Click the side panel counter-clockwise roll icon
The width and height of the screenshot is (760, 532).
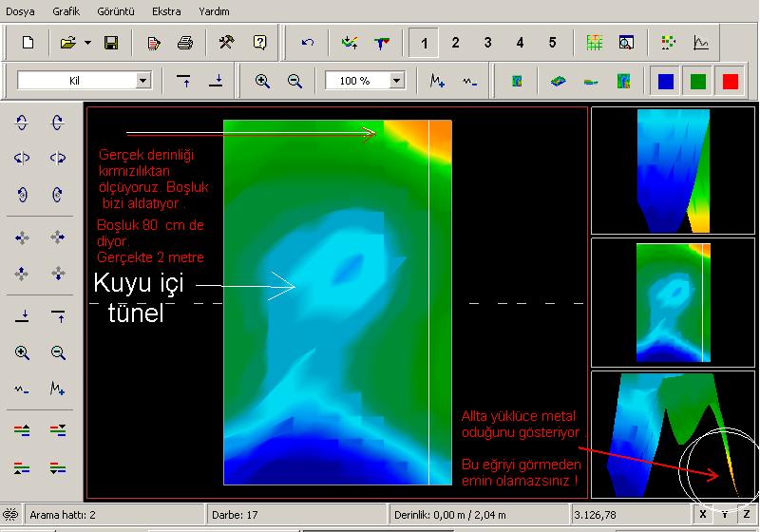(22, 195)
